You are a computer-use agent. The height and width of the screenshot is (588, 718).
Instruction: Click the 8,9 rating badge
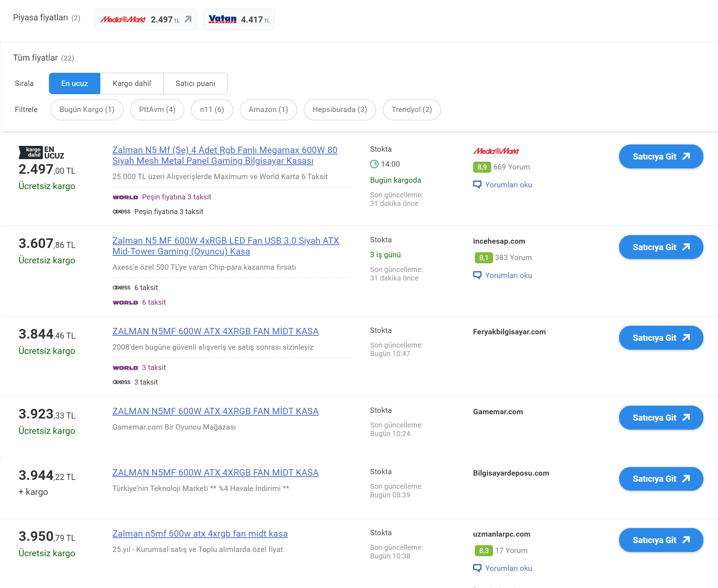482,167
